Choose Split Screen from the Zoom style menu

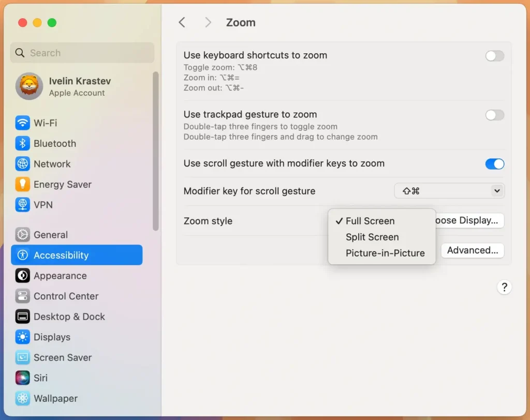[x=372, y=237]
